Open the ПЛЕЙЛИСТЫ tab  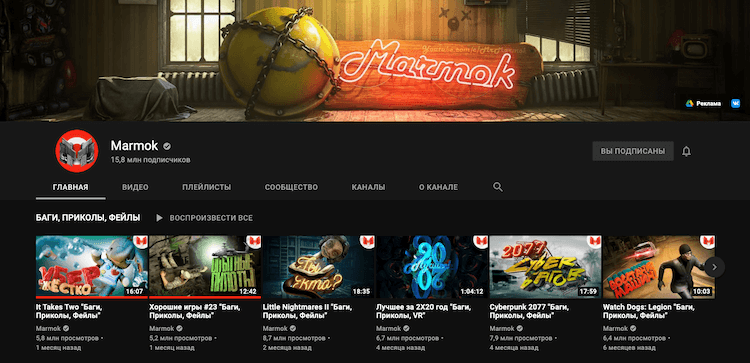click(x=207, y=187)
